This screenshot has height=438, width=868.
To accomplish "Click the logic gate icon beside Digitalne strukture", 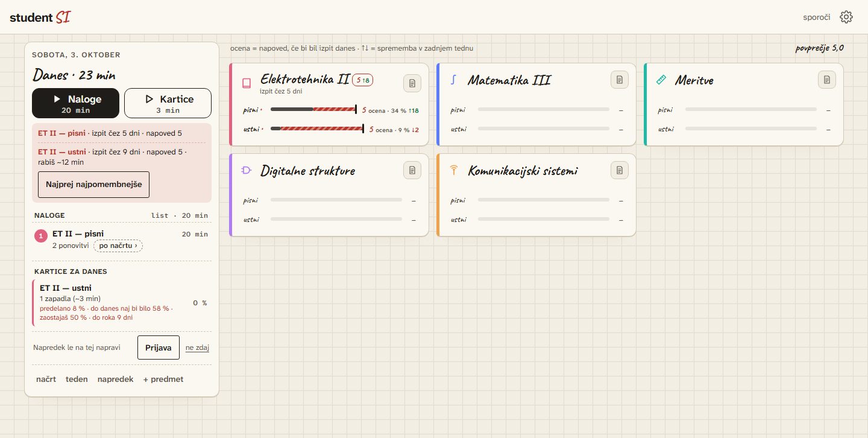I will click(x=247, y=171).
